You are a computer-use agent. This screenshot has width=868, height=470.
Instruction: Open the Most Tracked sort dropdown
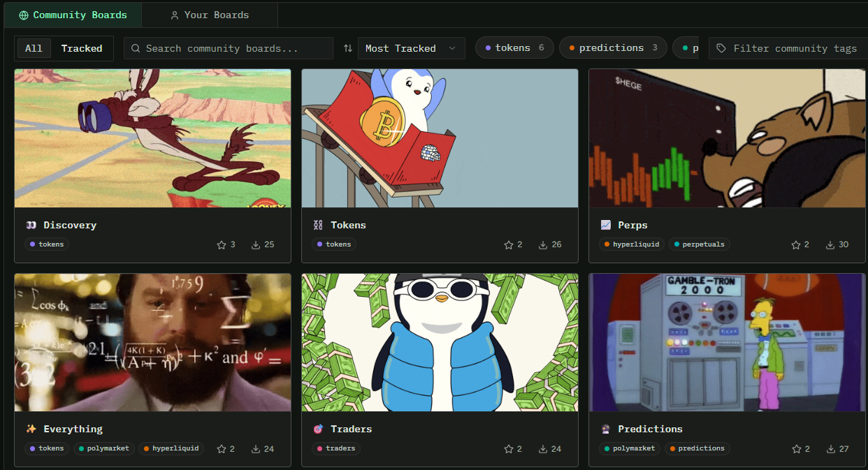[x=411, y=48]
